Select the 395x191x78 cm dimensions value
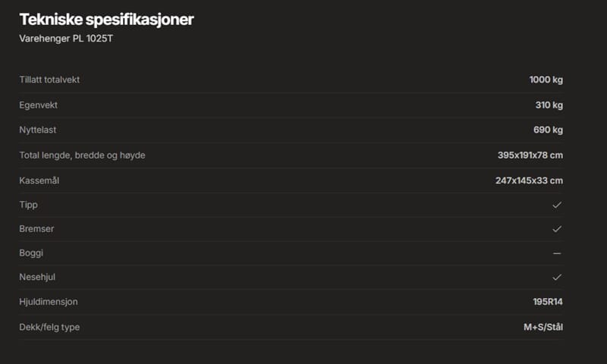 click(x=530, y=155)
